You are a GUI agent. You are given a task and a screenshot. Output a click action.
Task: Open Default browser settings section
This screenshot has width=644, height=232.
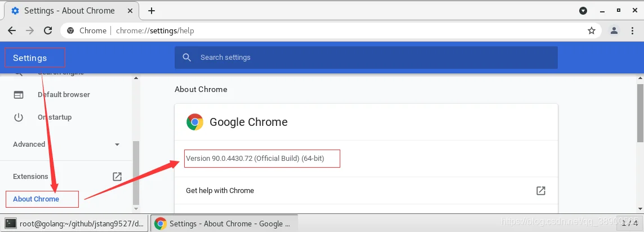coord(64,95)
